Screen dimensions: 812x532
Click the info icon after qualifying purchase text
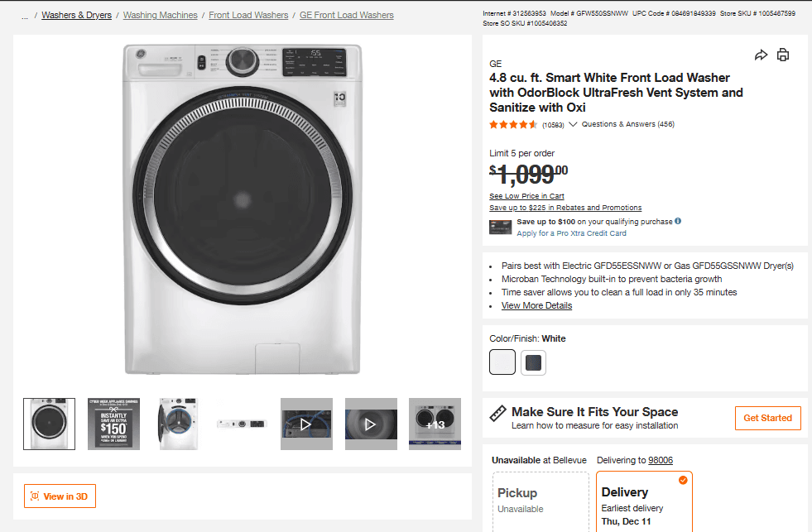tap(678, 221)
